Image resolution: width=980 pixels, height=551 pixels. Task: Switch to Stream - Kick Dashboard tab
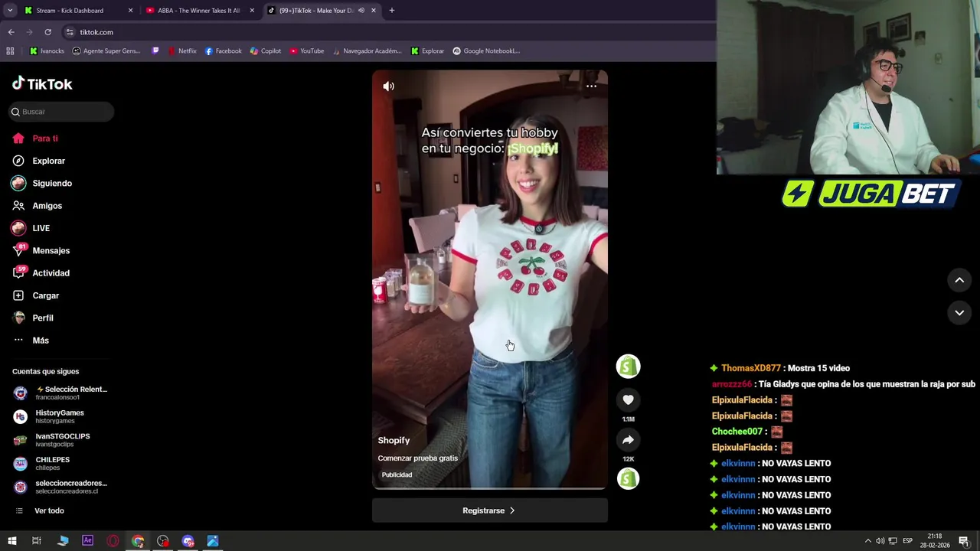click(77, 11)
